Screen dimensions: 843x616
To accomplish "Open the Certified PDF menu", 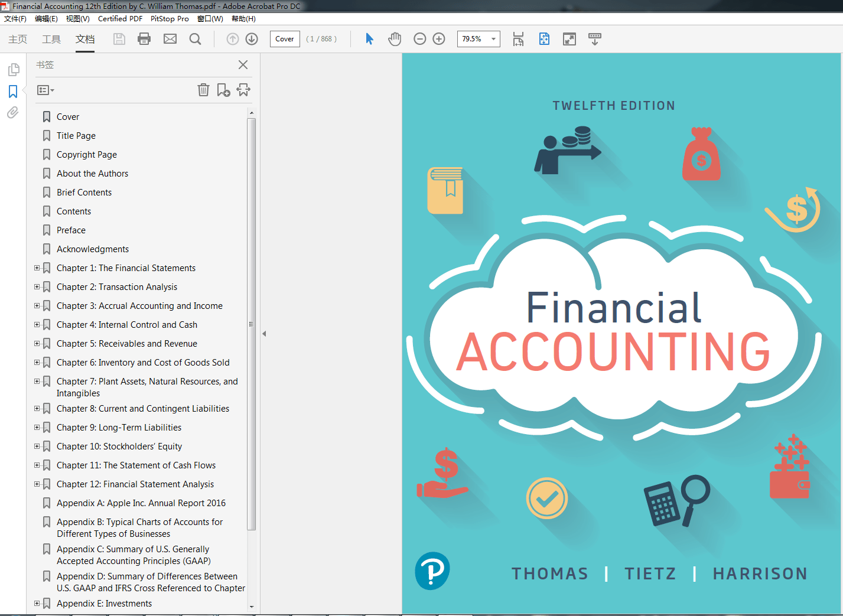I will coord(120,19).
